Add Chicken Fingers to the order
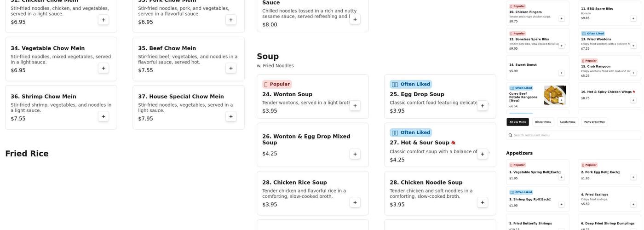The image size is (644, 230). (x=561, y=18)
